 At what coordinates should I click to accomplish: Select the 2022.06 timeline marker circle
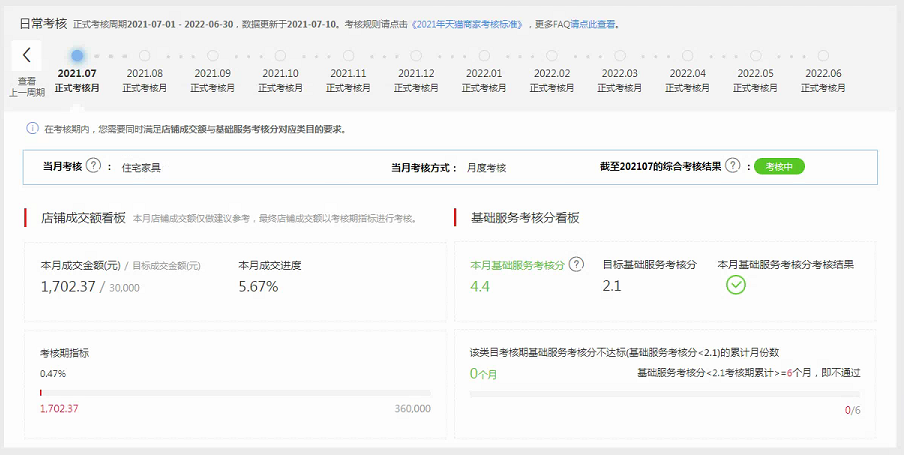(823, 55)
